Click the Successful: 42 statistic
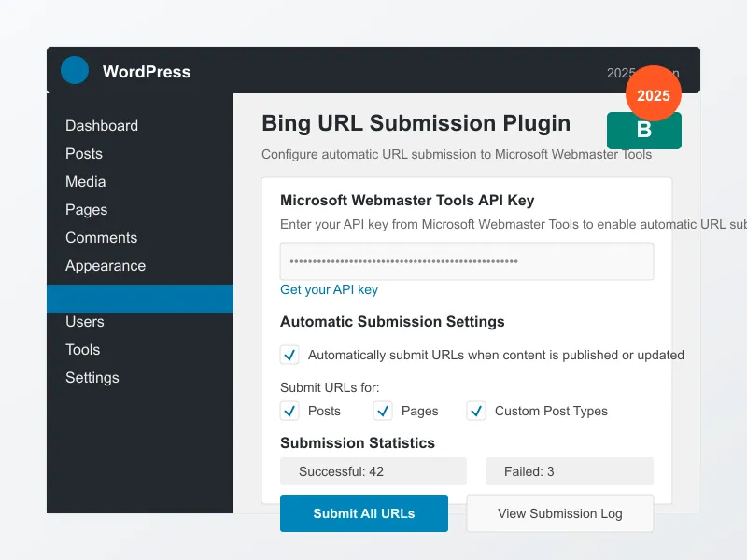The width and height of the screenshot is (747, 560). click(x=373, y=471)
